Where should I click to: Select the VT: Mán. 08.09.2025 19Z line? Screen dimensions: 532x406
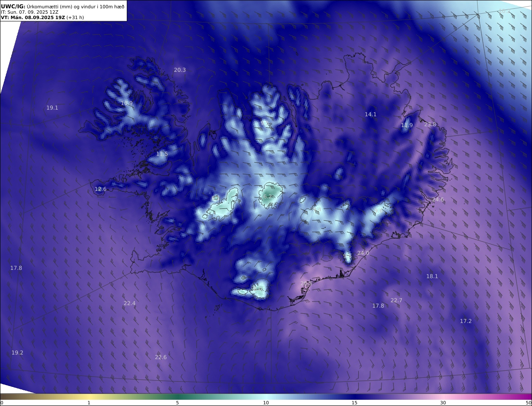(33, 17)
